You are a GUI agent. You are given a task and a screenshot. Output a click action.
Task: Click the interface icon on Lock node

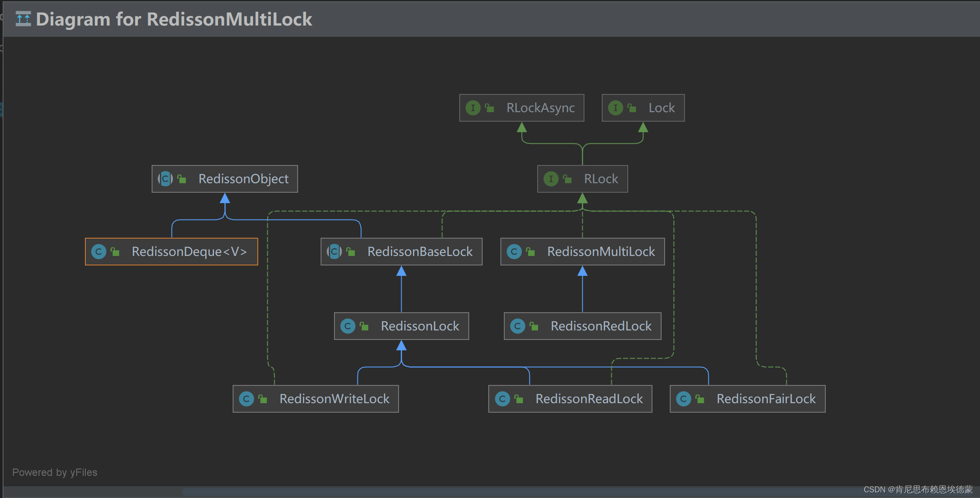(616, 108)
